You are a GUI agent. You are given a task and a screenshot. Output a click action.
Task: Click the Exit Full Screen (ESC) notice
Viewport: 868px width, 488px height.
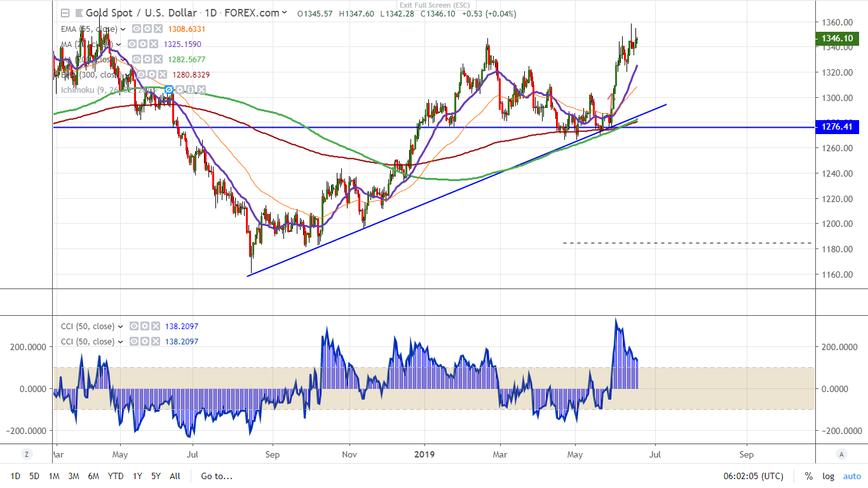pos(434,4)
